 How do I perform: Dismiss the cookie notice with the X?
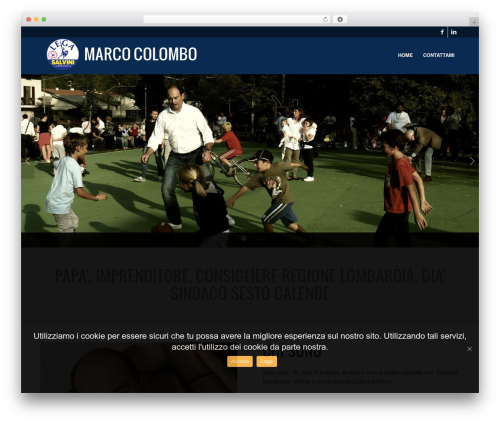469,349
